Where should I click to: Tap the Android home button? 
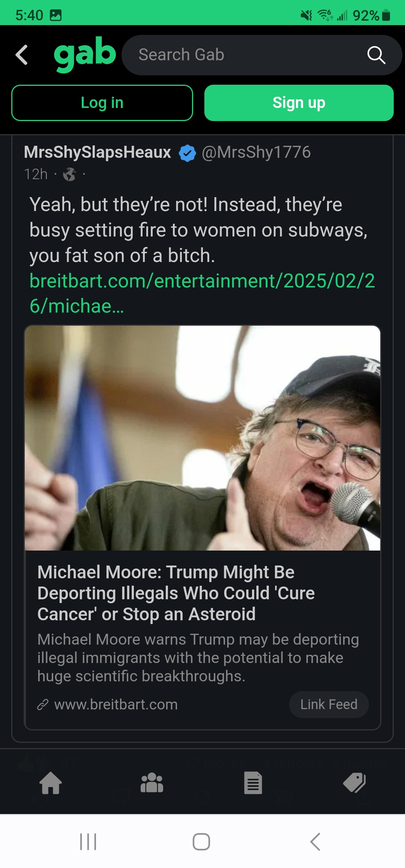tap(201, 842)
